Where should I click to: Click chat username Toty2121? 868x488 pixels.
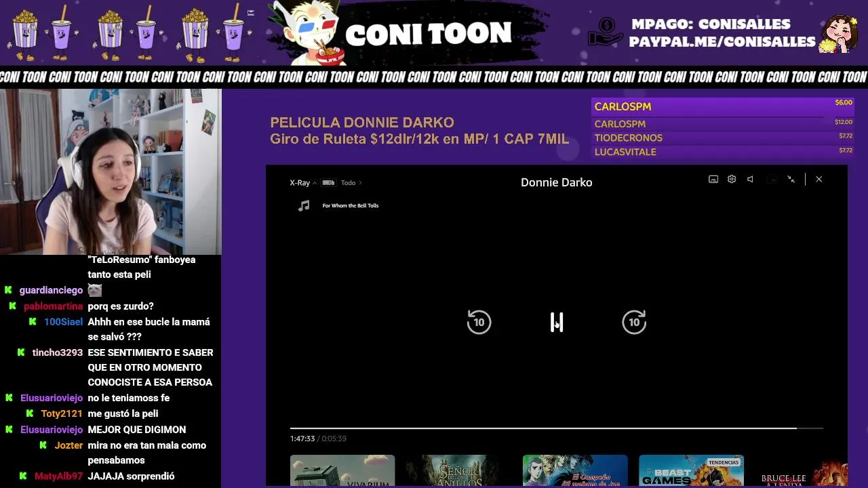click(x=62, y=413)
